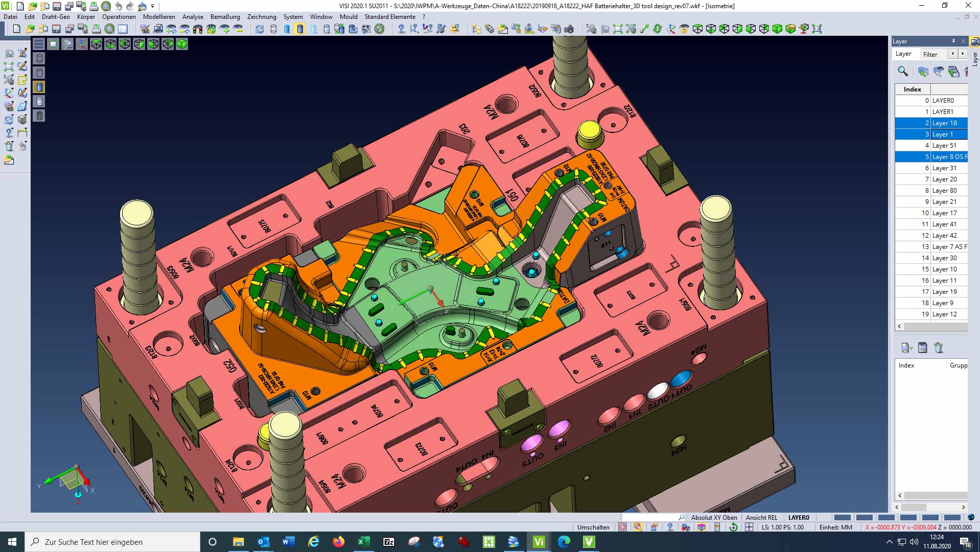Click the green refresh icon in status bar
Viewport: 980px width, 552px height.
pos(733,527)
